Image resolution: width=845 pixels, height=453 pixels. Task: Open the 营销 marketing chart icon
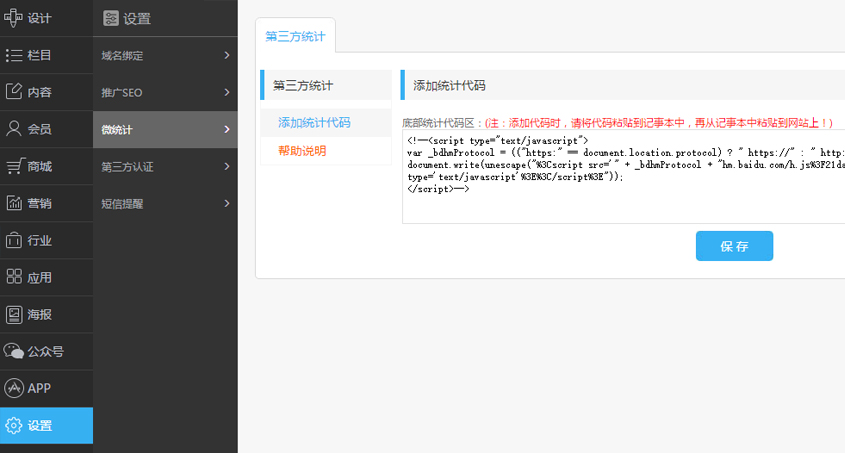[14, 203]
